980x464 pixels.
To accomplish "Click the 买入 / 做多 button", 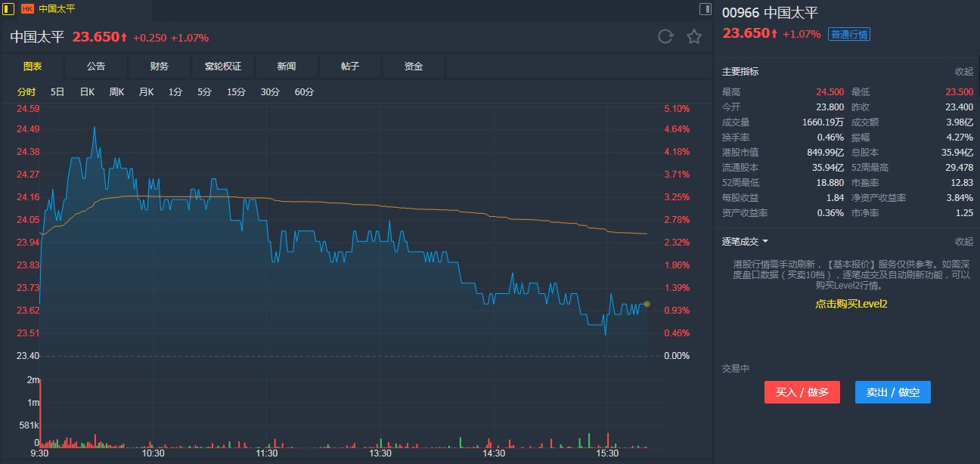I will [802, 392].
